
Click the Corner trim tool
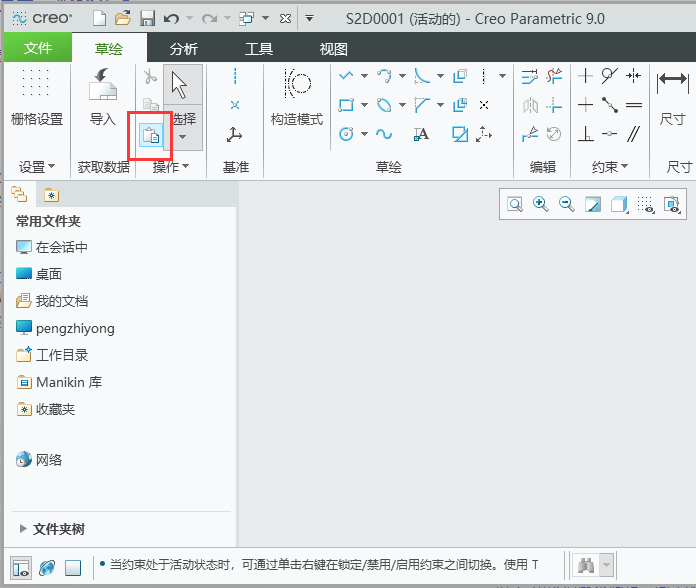pyautogui.click(x=554, y=106)
